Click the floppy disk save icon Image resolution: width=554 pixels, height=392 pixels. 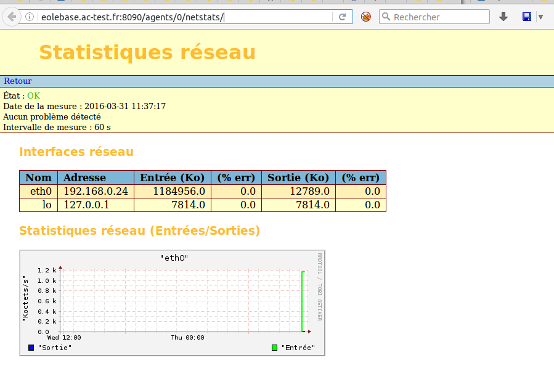[527, 17]
